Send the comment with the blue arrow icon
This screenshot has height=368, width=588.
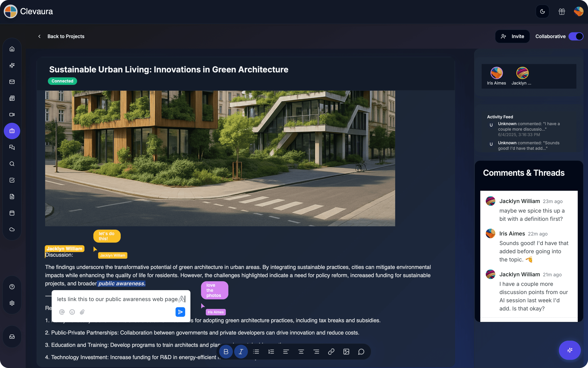pyautogui.click(x=180, y=312)
